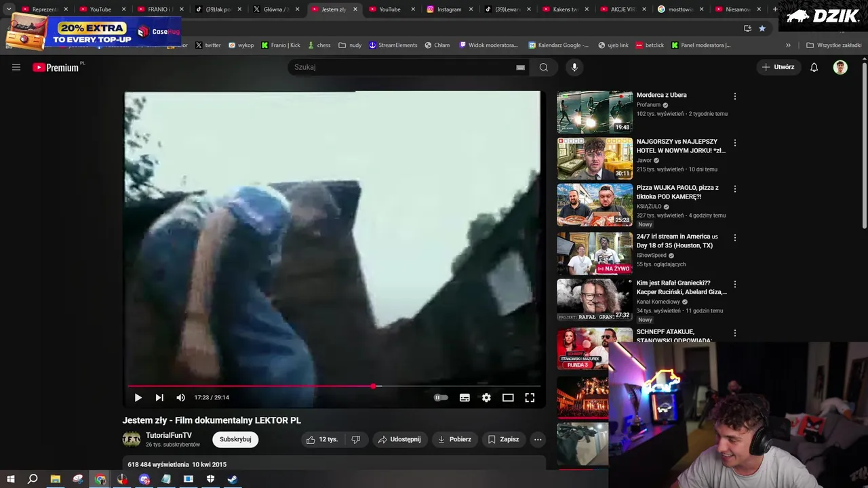The image size is (868, 488).
Task: Toggle subtitles in the video player
Action: coord(465,398)
